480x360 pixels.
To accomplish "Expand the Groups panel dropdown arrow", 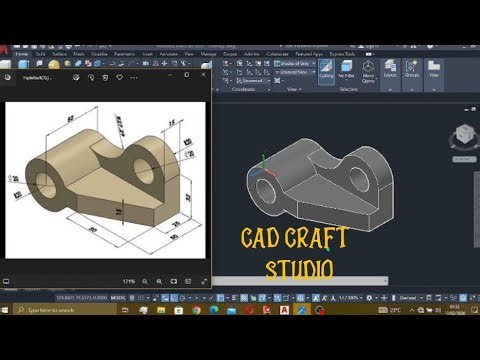I will click(x=412, y=89).
